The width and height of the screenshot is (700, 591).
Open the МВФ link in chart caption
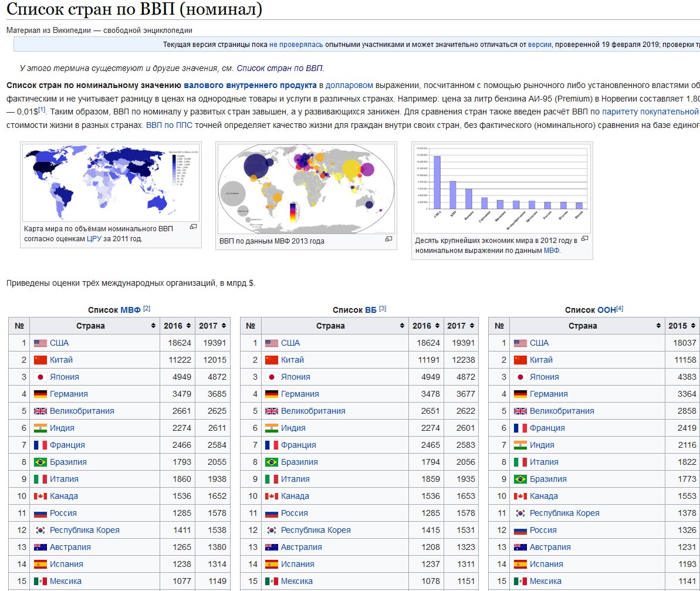coord(552,251)
